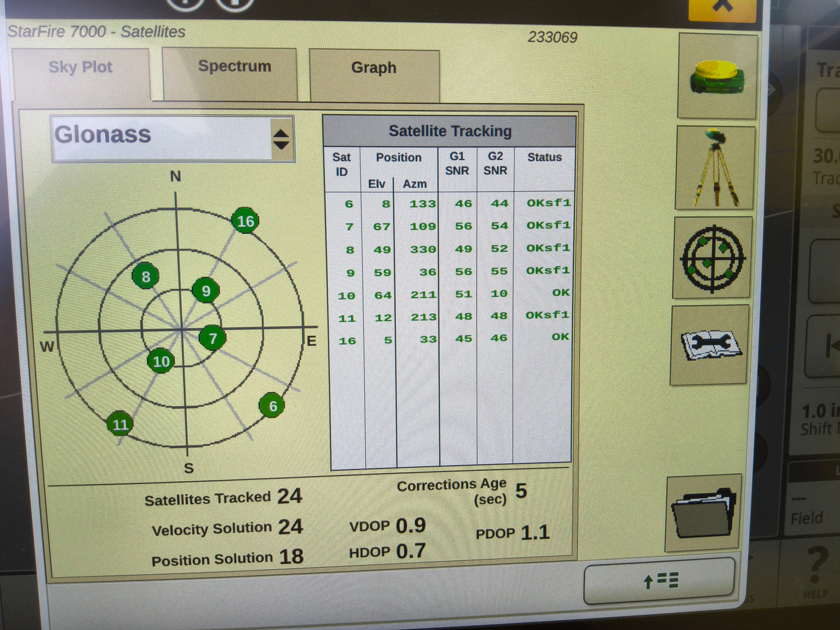This screenshot has width=840, height=630.
Task: Select the satellite sky plot crosshair icon
Action: tap(713, 257)
